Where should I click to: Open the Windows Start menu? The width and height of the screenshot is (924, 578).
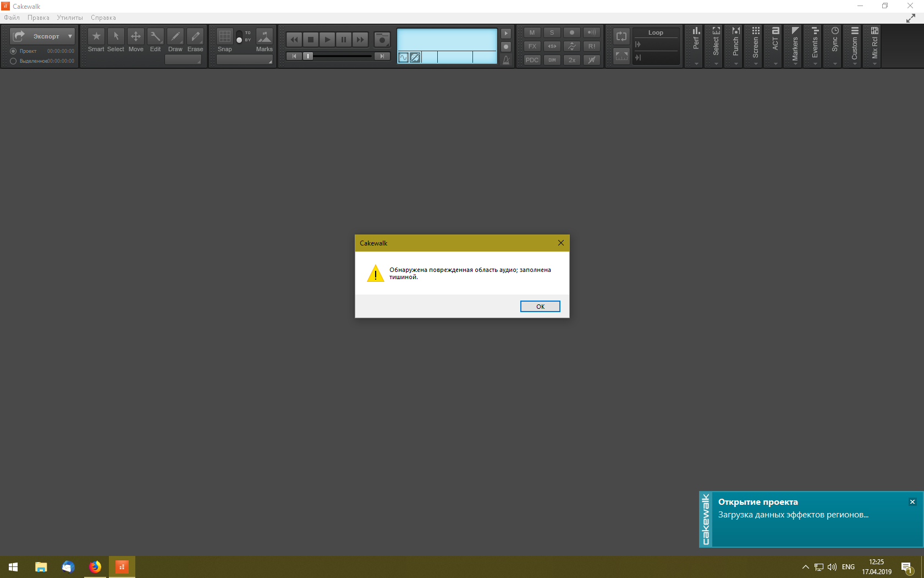tap(13, 566)
